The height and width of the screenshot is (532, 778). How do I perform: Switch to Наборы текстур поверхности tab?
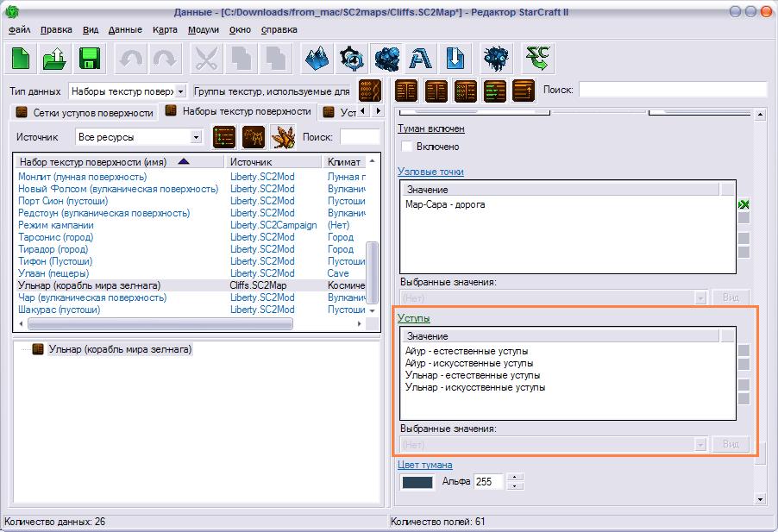[238, 111]
